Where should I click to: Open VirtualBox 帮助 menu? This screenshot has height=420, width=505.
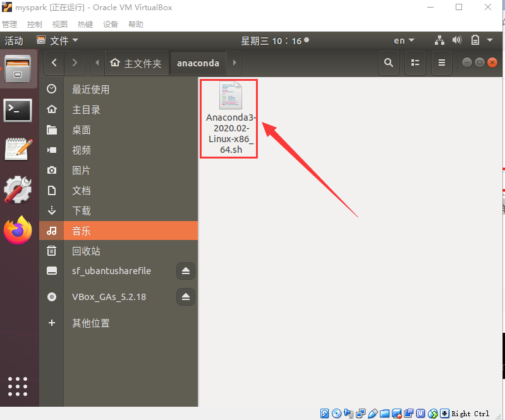136,25
